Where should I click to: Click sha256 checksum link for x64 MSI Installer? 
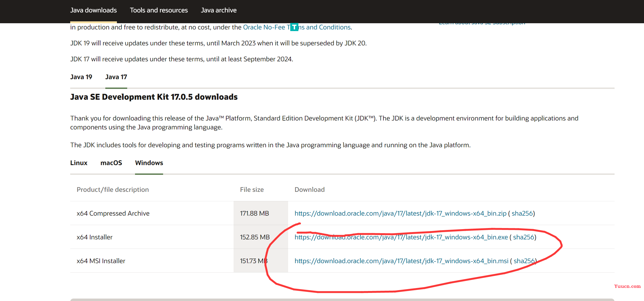coord(524,261)
